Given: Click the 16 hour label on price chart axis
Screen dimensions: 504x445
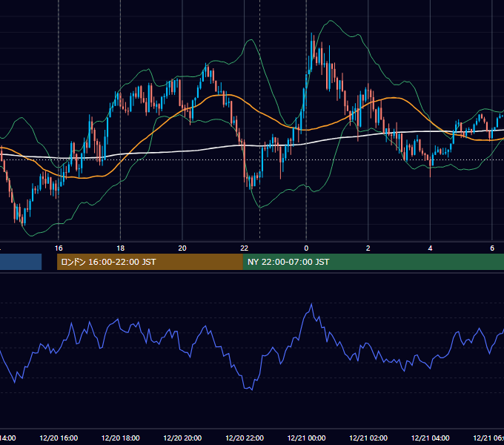Looking at the screenshot, I should [x=59, y=248].
